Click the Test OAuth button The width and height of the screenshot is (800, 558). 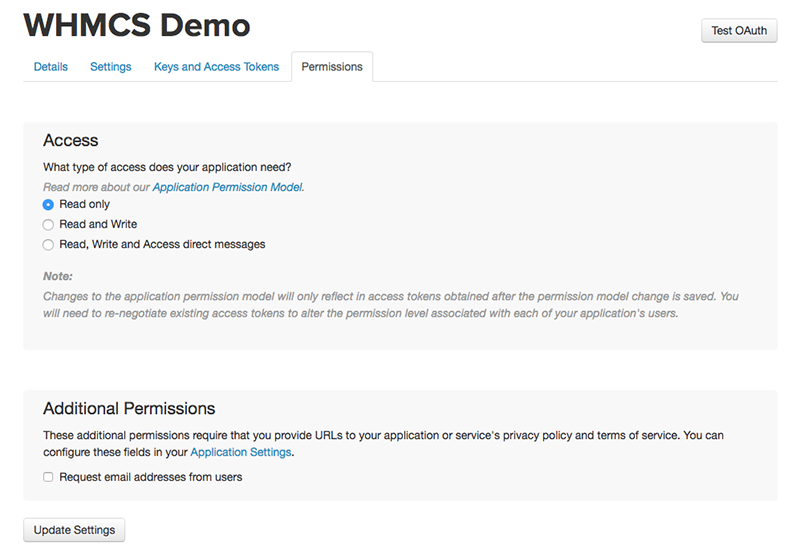[739, 31]
